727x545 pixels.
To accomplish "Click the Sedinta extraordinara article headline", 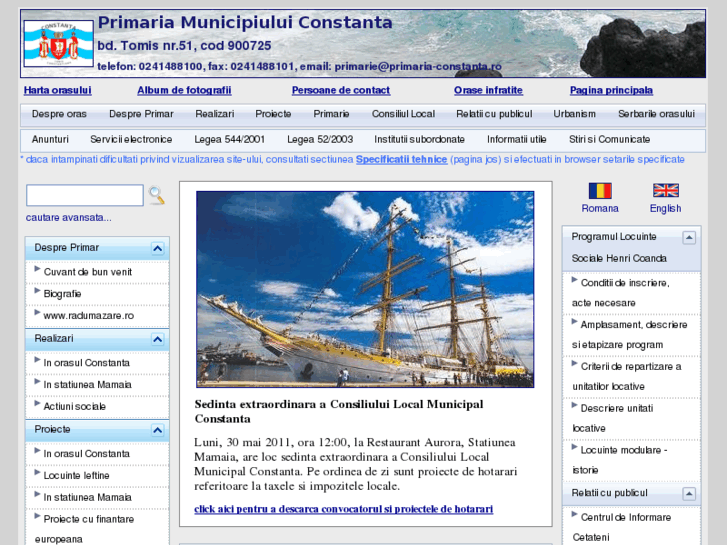I will coord(338,411).
